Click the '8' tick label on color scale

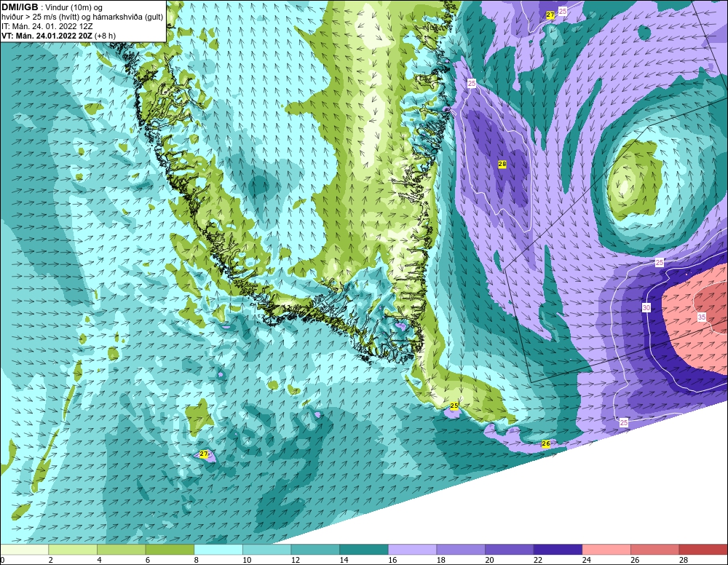[197, 560]
